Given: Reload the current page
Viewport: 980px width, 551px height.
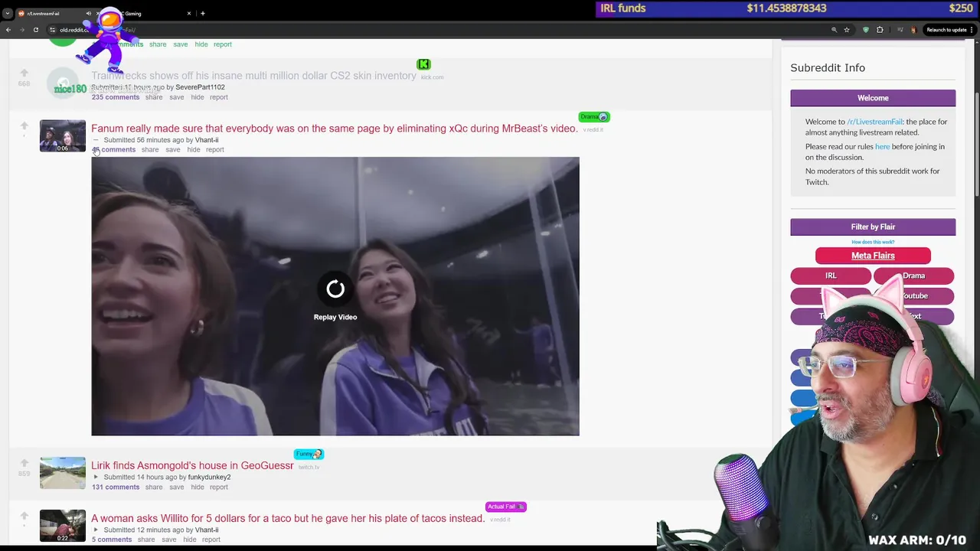Looking at the screenshot, I should [x=35, y=30].
